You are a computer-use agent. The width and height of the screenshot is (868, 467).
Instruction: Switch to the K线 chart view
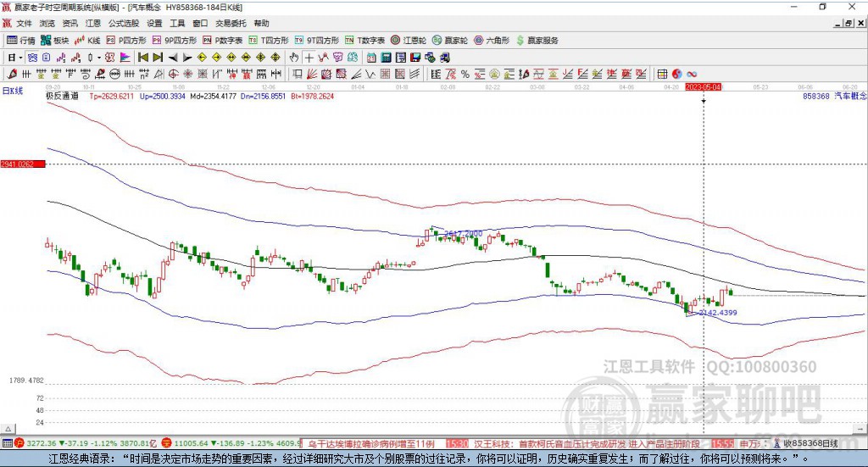(x=87, y=41)
